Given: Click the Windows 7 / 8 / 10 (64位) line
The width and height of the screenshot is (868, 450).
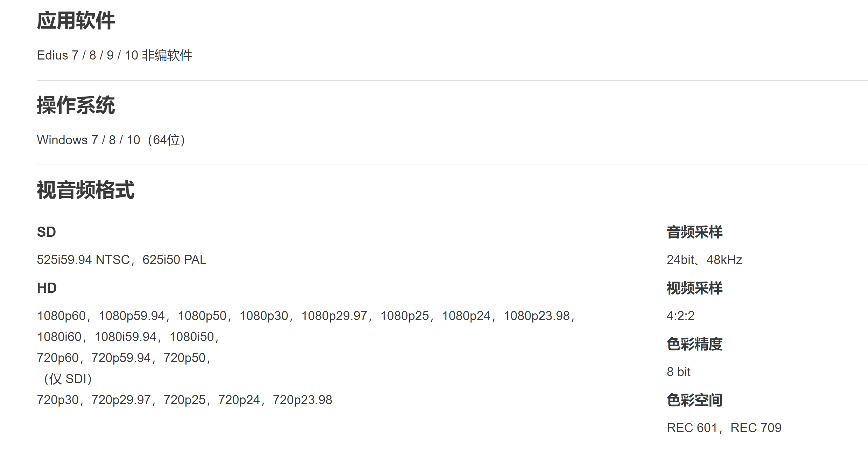Looking at the screenshot, I should 111,140.
